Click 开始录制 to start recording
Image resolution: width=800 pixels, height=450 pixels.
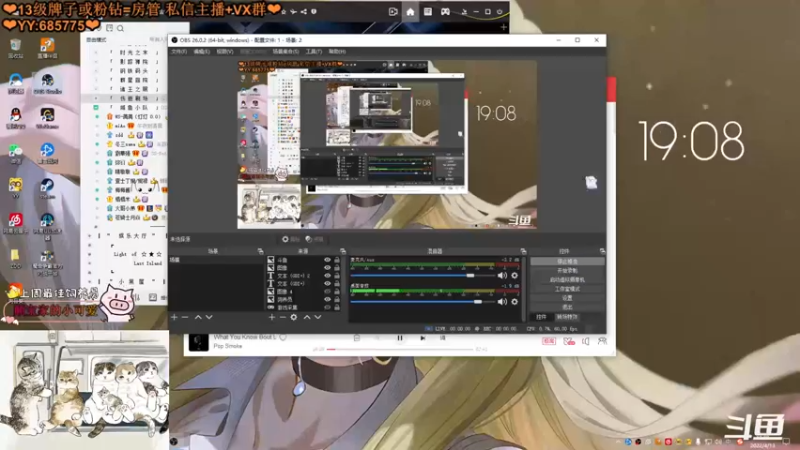567,270
